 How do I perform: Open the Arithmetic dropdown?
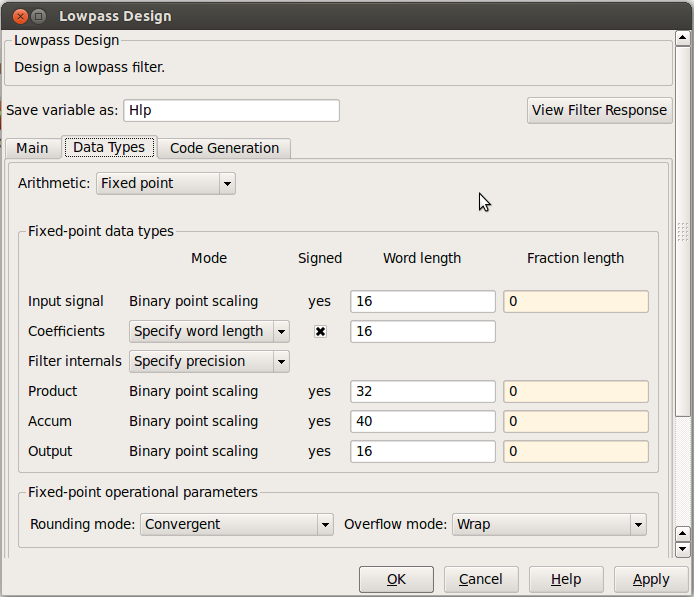pyautogui.click(x=166, y=183)
